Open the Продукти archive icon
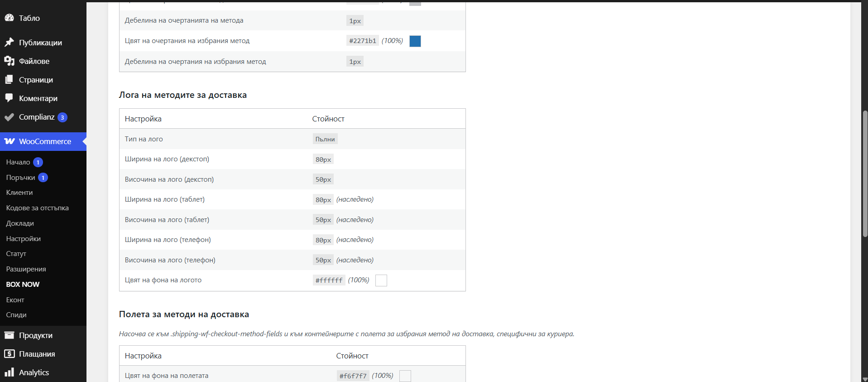Screen dimensions: 868x382 click(x=10, y=335)
